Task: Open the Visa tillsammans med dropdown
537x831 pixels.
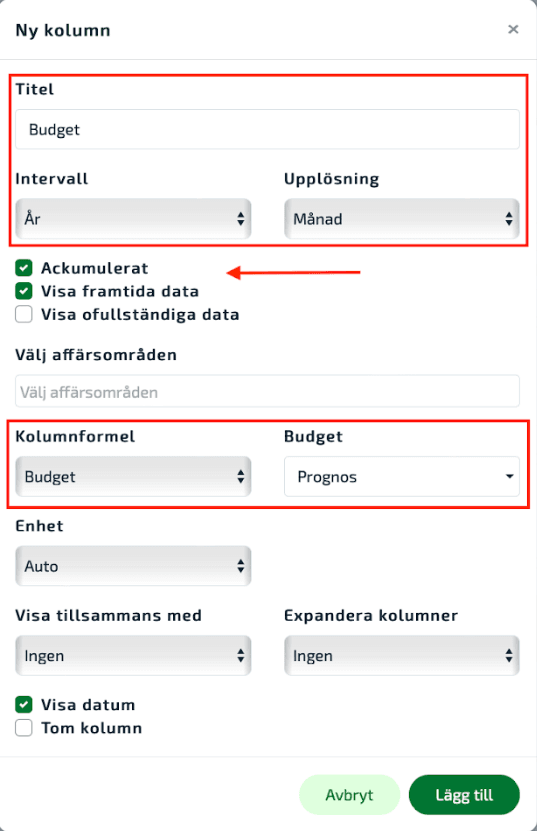Action: pyautogui.click(x=133, y=656)
